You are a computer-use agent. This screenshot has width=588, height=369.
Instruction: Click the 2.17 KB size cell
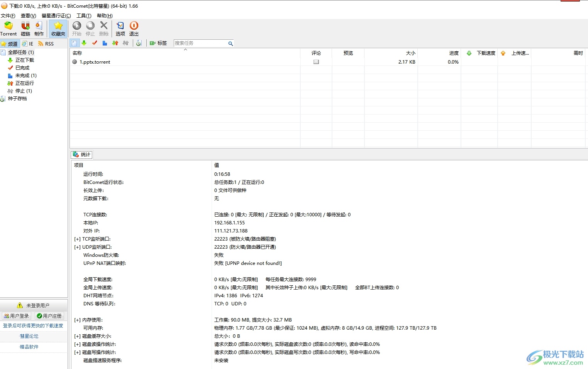(407, 62)
